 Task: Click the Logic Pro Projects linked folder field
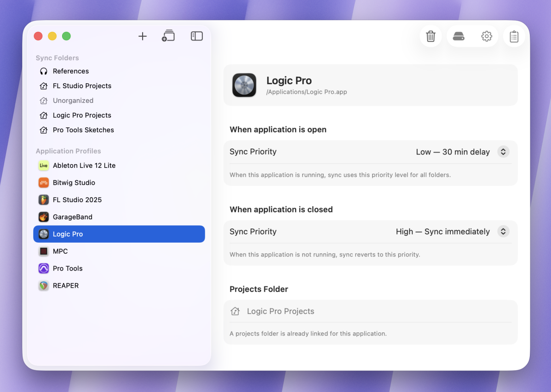point(370,311)
